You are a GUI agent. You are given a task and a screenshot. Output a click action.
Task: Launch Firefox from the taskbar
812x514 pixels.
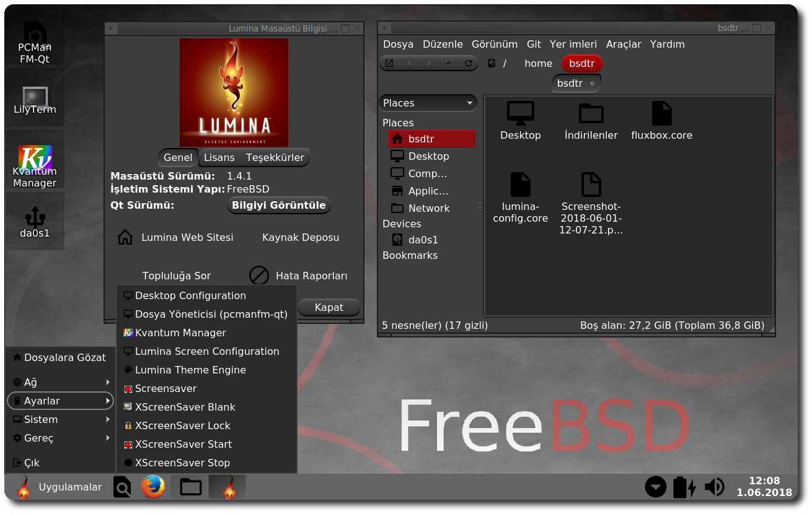pyautogui.click(x=153, y=487)
